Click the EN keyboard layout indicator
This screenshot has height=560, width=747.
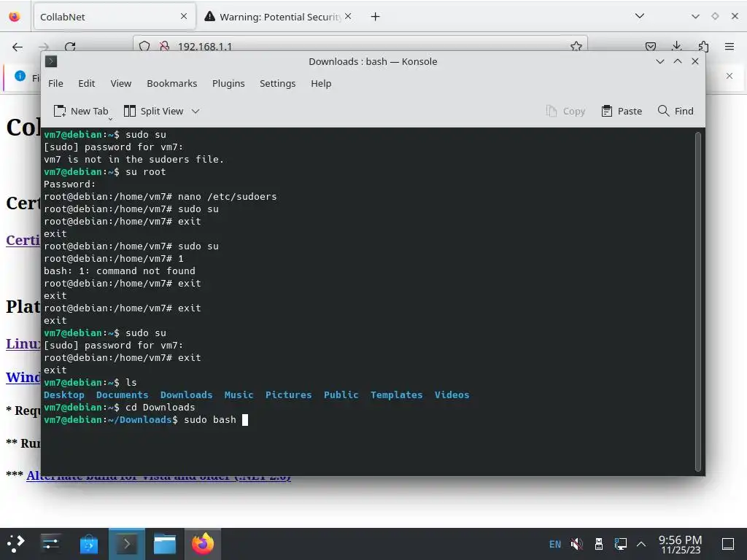pyautogui.click(x=555, y=544)
